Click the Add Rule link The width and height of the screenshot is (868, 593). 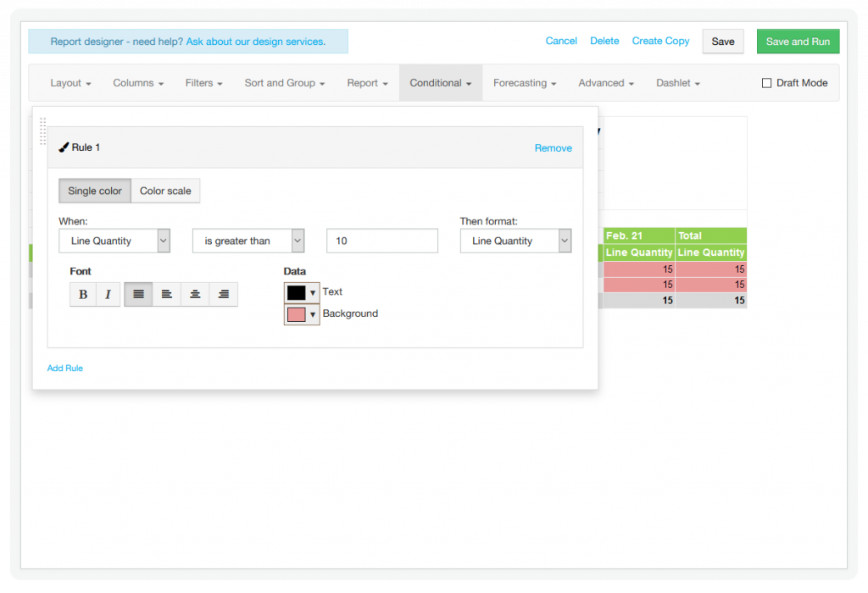point(65,368)
